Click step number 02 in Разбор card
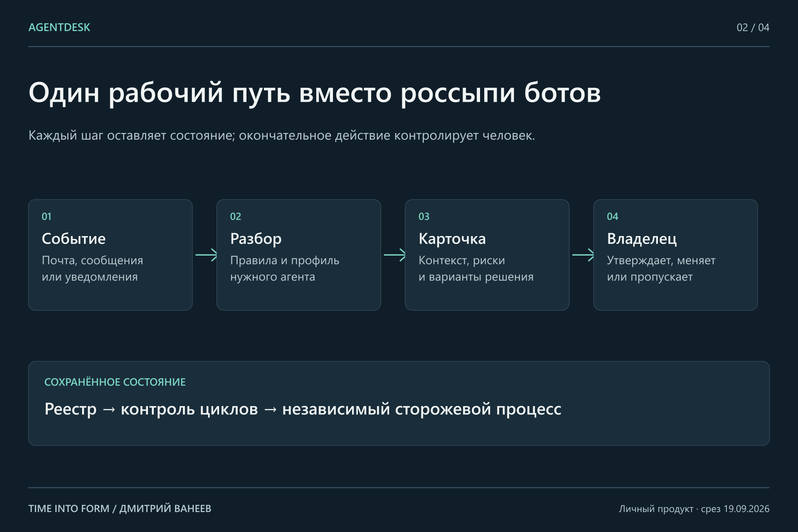 [x=236, y=217]
